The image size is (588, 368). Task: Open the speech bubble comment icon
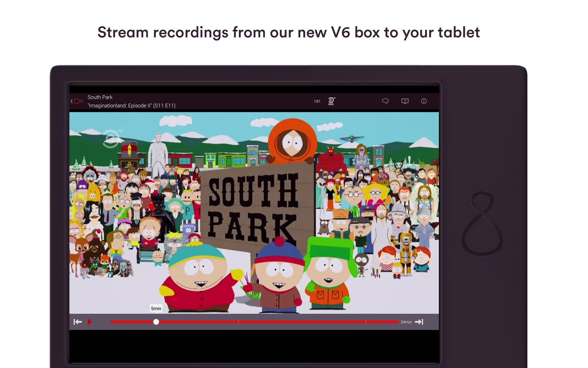click(385, 101)
